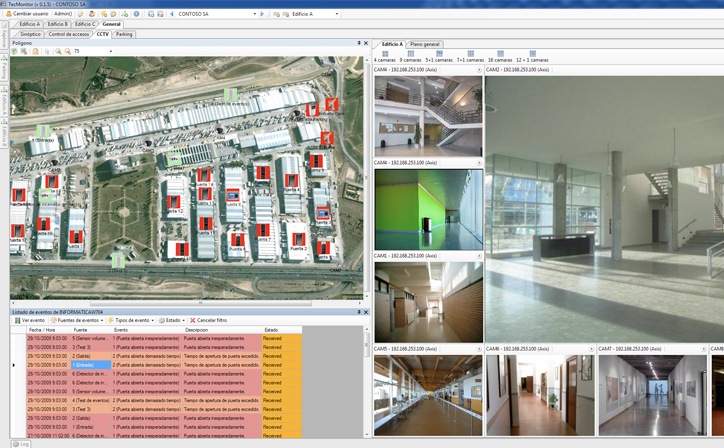Switch to the 9 camaras layout
This screenshot has width=724, height=448.
[x=411, y=56]
